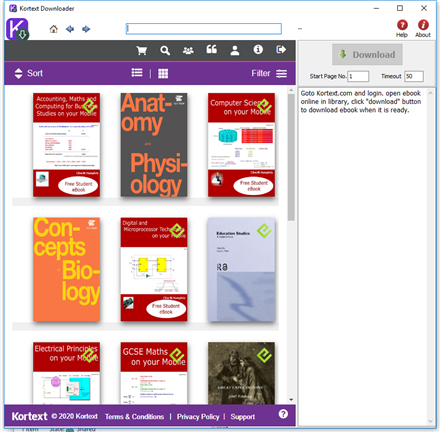This screenshot has height=432, width=440.
Task: Open the Help icon
Action: pos(402,28)
